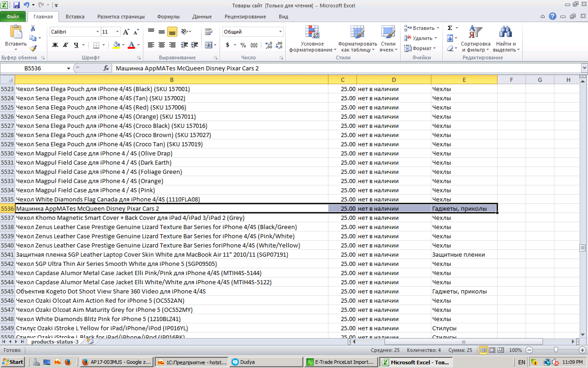The width and height of the screenshot is (588, 368).
Task: Apply currency $ number format
Action: [x=227, y=45]
